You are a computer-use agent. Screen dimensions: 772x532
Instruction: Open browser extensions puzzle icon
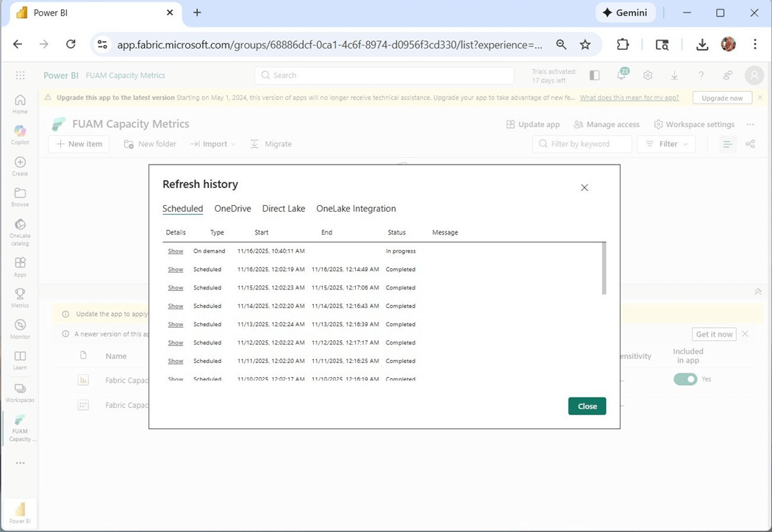tap(623, 45)
